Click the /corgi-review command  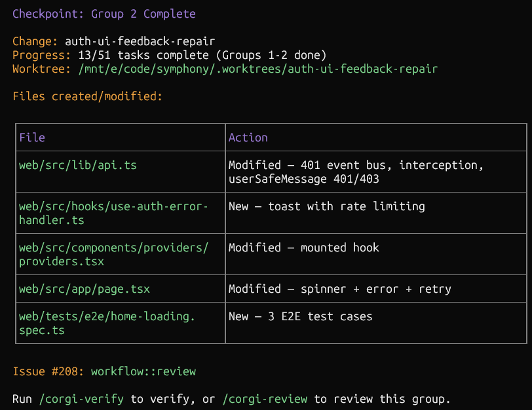[265, 399]
